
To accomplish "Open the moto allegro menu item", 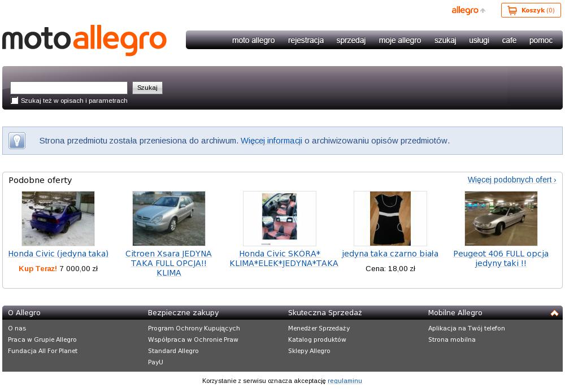I will (253, 40).
